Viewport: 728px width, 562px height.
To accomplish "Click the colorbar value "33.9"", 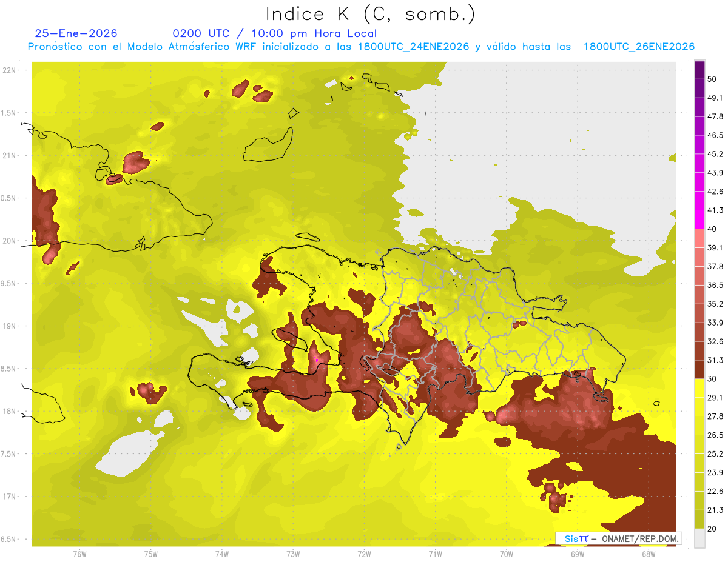I will pyautogui.click(x=715, y=323).
